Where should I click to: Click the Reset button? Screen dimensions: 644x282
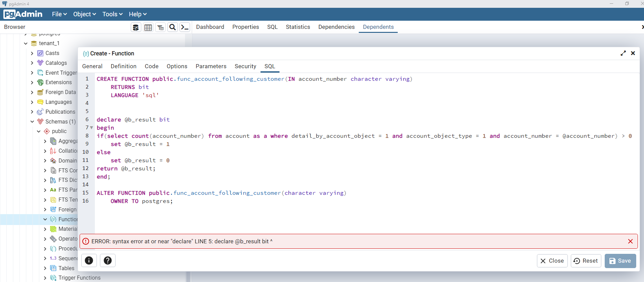(x=586, y=261)
